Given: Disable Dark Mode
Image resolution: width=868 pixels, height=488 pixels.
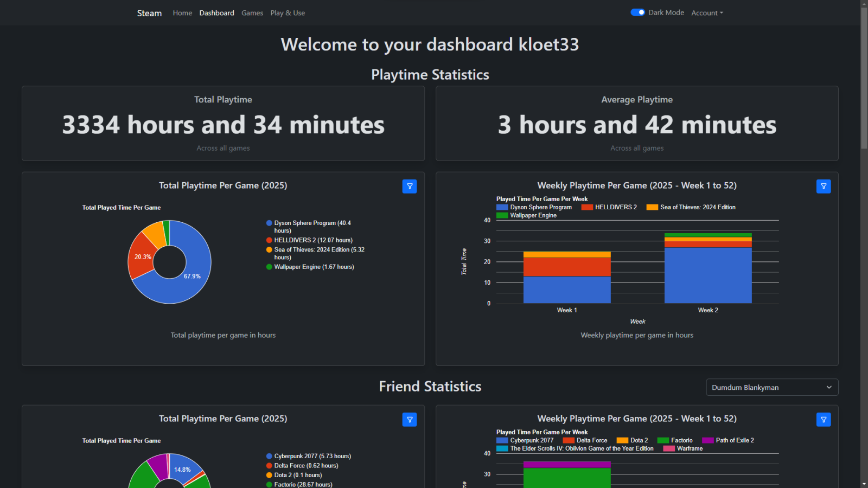Looking at the screenshot, I should point(637,12).
